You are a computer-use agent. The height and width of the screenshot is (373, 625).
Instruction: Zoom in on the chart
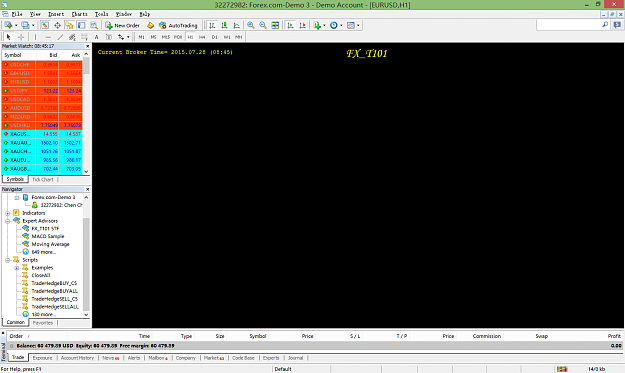coord(250,25)
